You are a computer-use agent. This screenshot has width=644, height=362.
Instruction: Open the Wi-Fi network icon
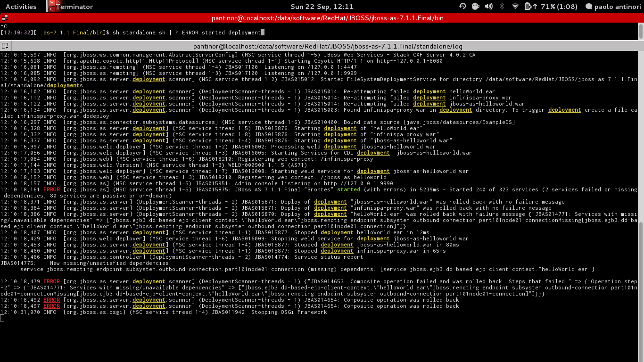point(515,7)
